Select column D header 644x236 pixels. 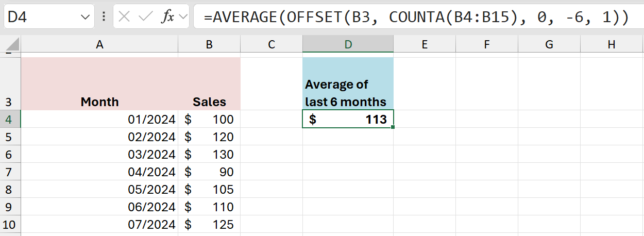coord(348,45)
